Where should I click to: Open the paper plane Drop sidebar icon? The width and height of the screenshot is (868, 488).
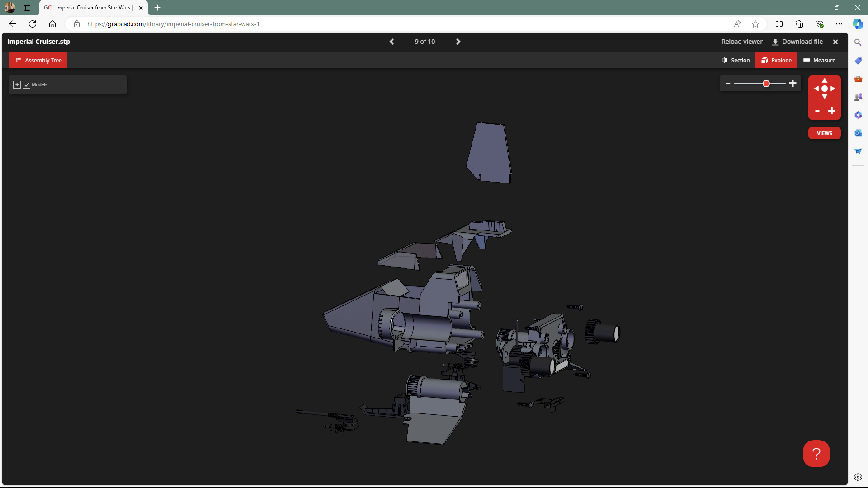[x=858, y=151]
